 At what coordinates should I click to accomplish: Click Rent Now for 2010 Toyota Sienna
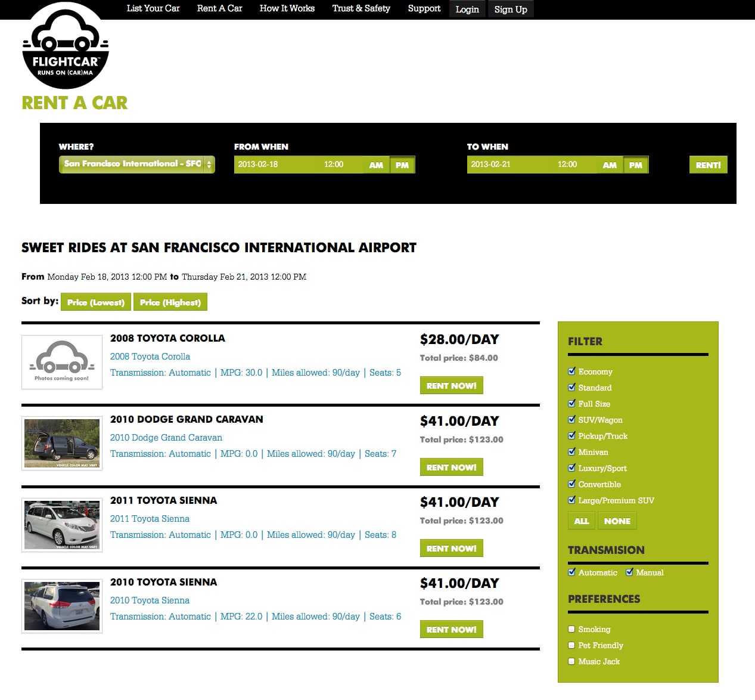pos(452,630)
